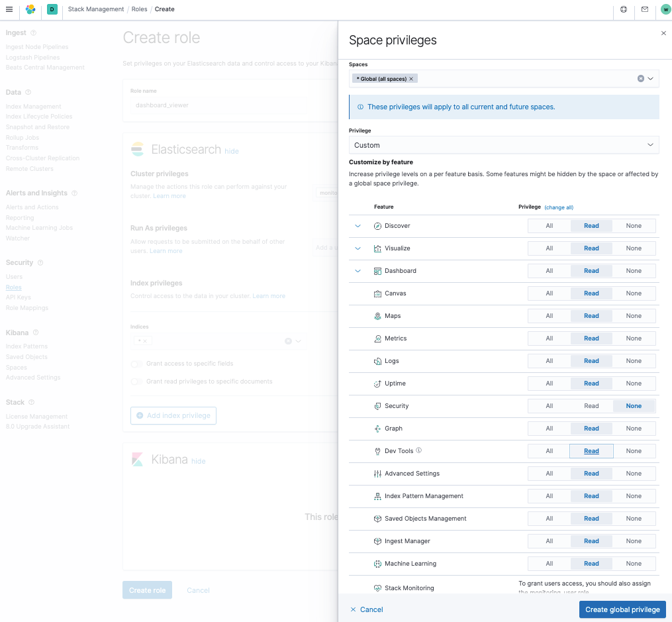Set Maps privilege to All
This screenshot has width=672, height=622.
coord(549,316)
